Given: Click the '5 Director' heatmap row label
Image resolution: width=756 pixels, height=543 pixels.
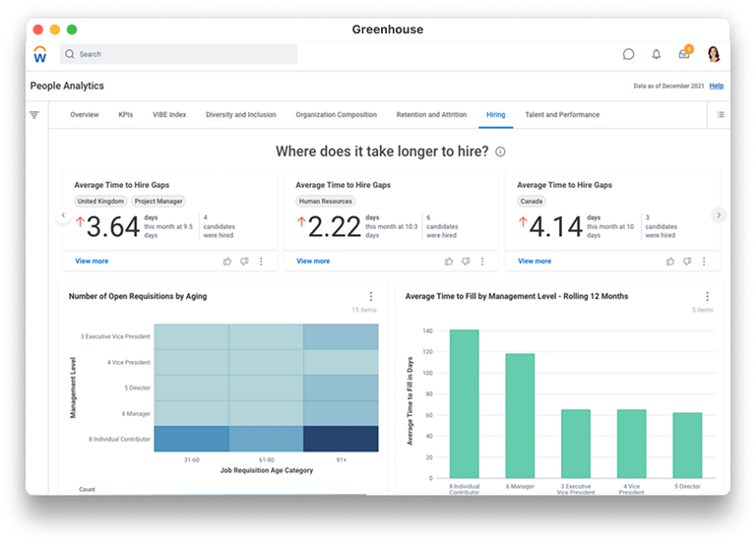Looking at the screenshot, I should 138,388.
